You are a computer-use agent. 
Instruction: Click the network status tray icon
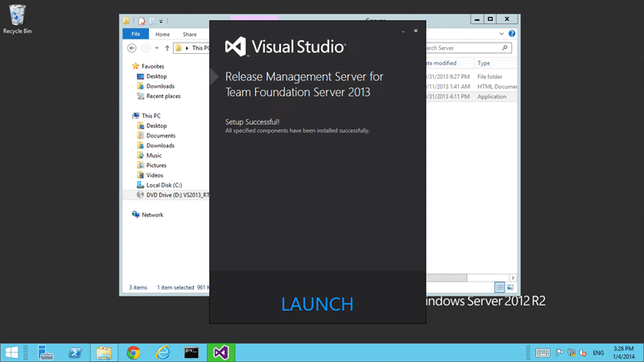click(x=572, y=352)
